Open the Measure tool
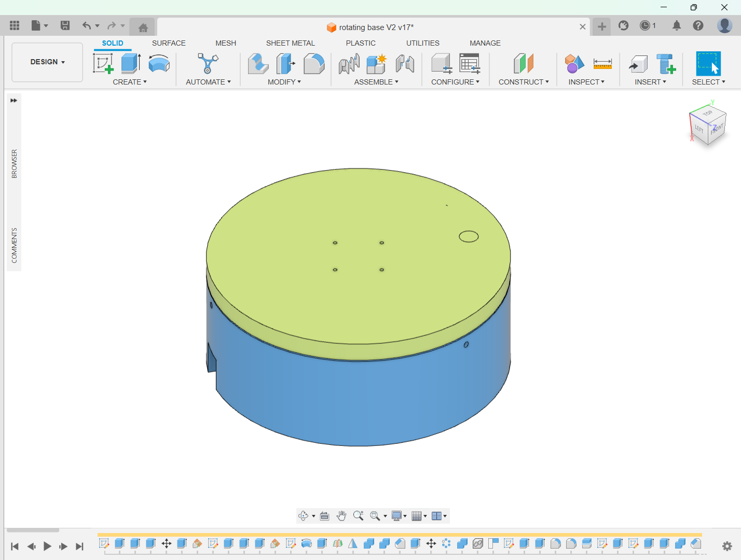Screen dimensions: 741x560 coord(602,64)
